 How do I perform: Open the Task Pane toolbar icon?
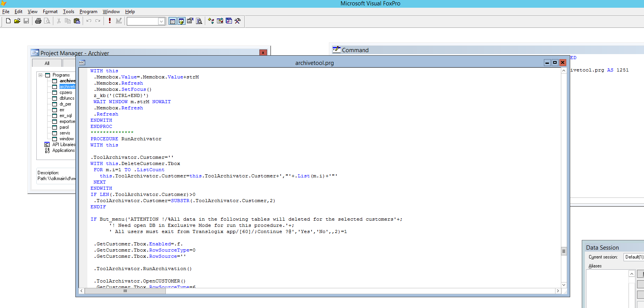click(229, 21)
